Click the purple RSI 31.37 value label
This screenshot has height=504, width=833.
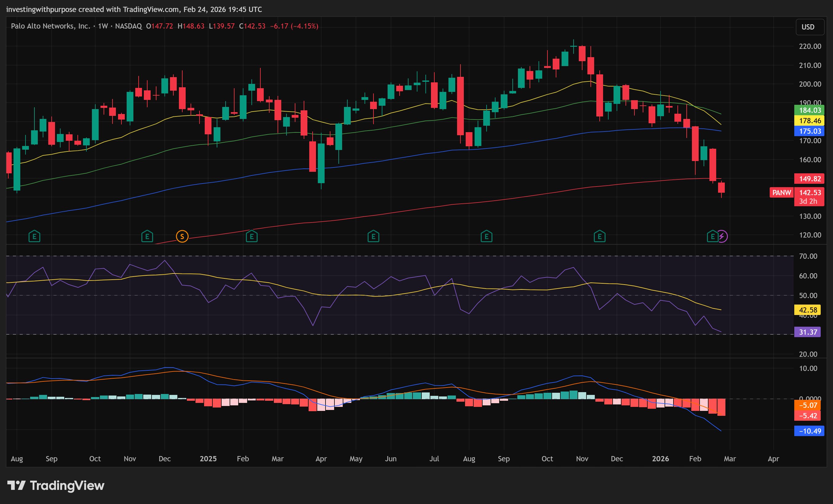(807, 332)
